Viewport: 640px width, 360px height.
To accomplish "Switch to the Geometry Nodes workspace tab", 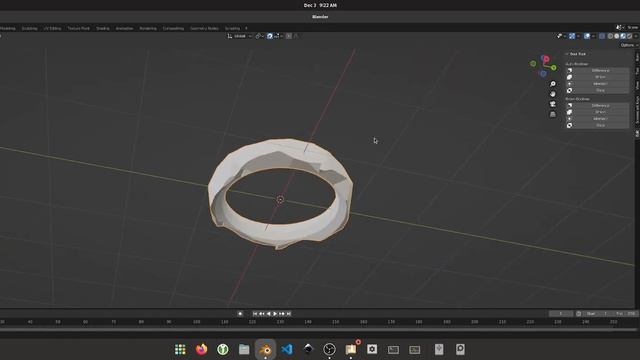I will pos(204,28).
